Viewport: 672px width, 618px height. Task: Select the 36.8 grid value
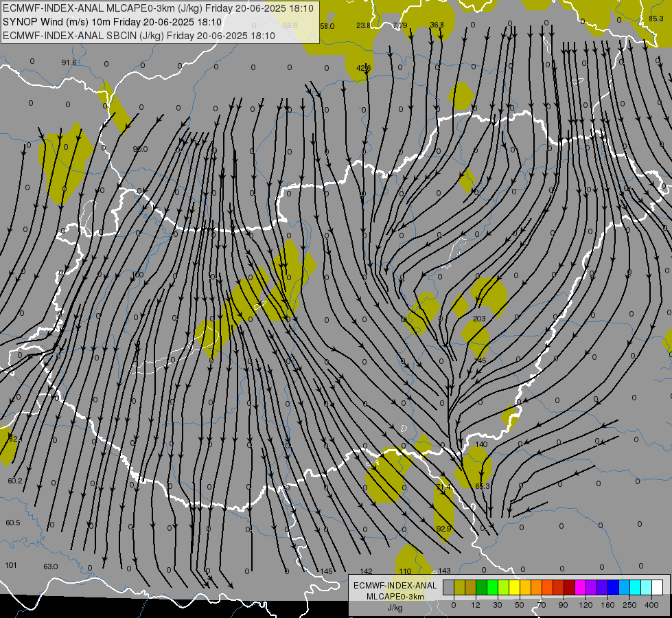click(x=437, y=25)
